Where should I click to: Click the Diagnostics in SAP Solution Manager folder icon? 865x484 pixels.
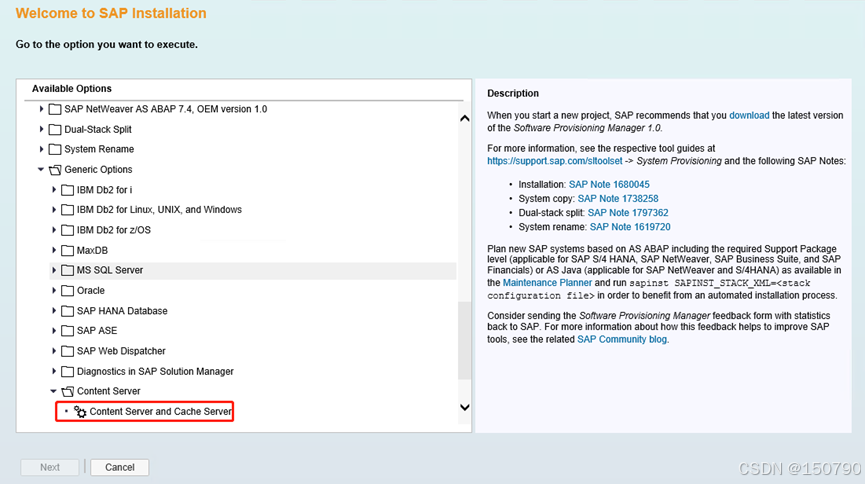tap(67, 371)
